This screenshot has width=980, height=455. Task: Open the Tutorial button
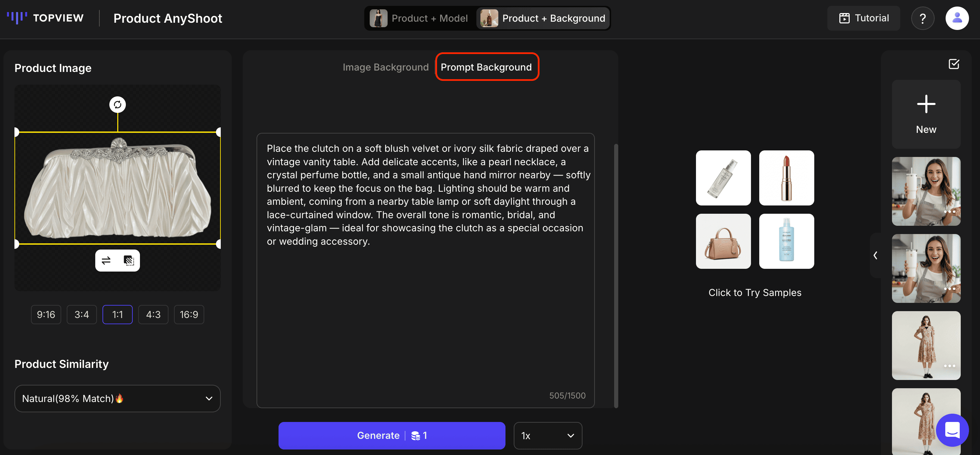(863, 18)
